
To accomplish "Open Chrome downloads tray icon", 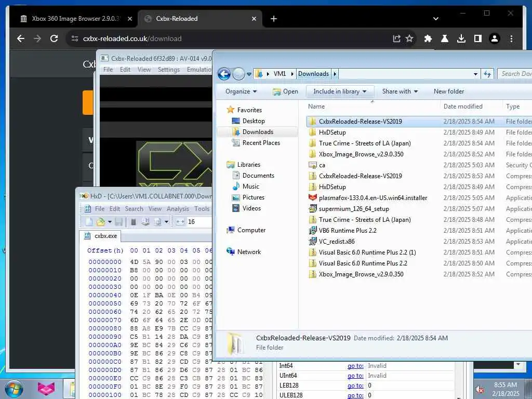I will 461,38.
